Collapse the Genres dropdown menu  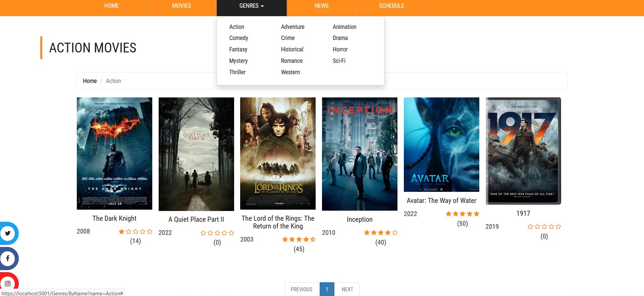[251, 6]
